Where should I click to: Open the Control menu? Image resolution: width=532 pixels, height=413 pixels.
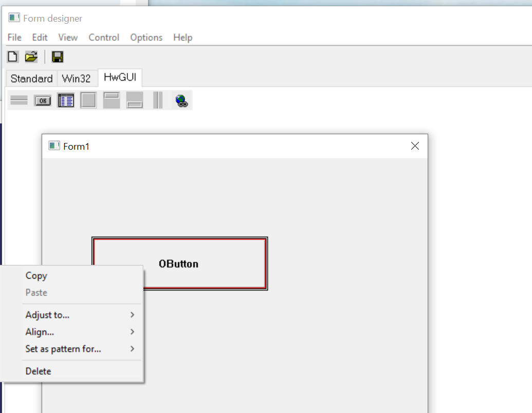click(x=104, y=38)
